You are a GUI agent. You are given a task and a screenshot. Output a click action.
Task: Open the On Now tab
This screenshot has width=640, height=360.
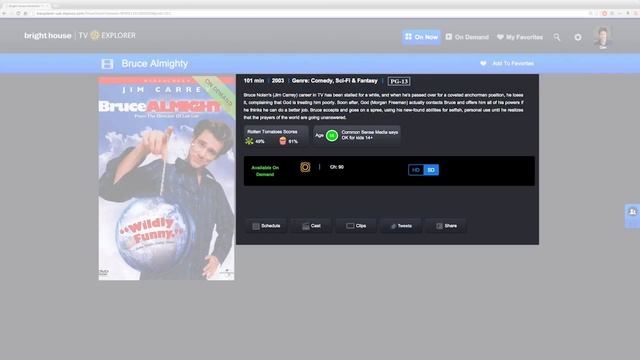421,37
